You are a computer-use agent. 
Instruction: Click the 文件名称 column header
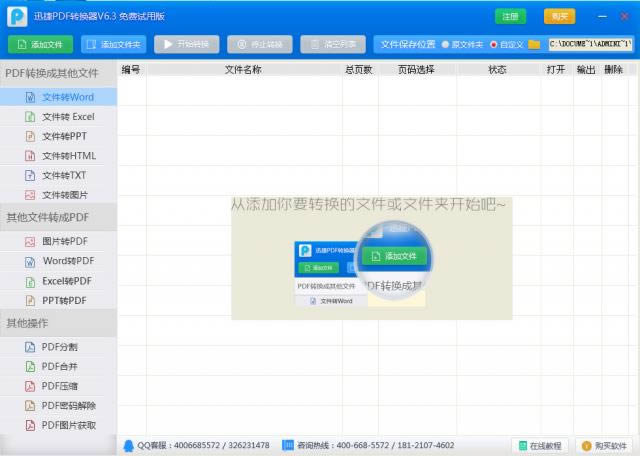click(244, 70)
